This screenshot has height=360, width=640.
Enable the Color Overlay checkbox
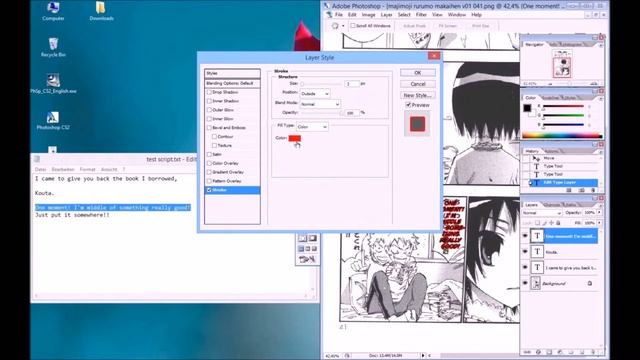click(209, 163)
